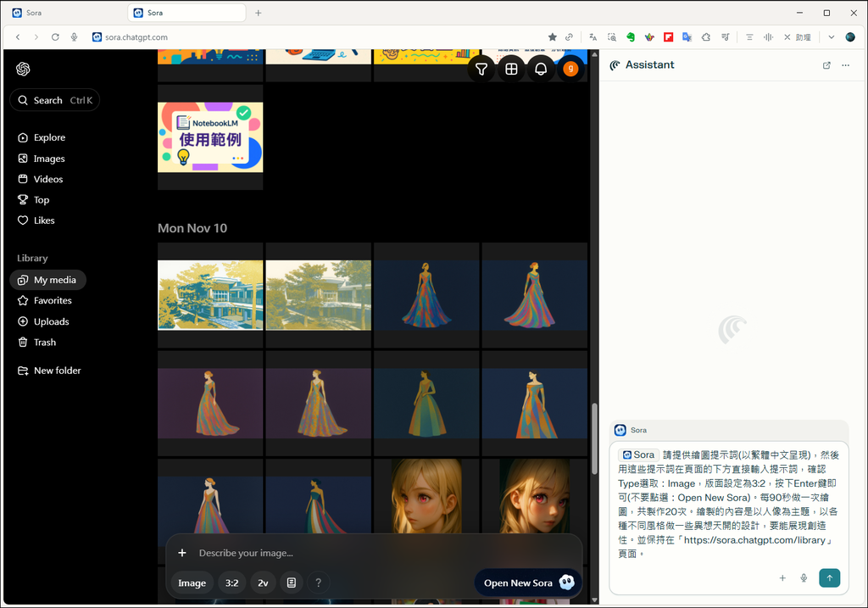Bookmark this page with the star icon

point(553,37)
